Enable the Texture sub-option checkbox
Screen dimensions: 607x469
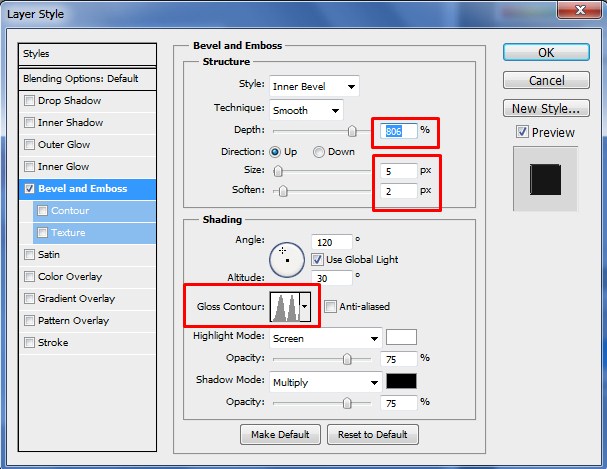point(43,233)
